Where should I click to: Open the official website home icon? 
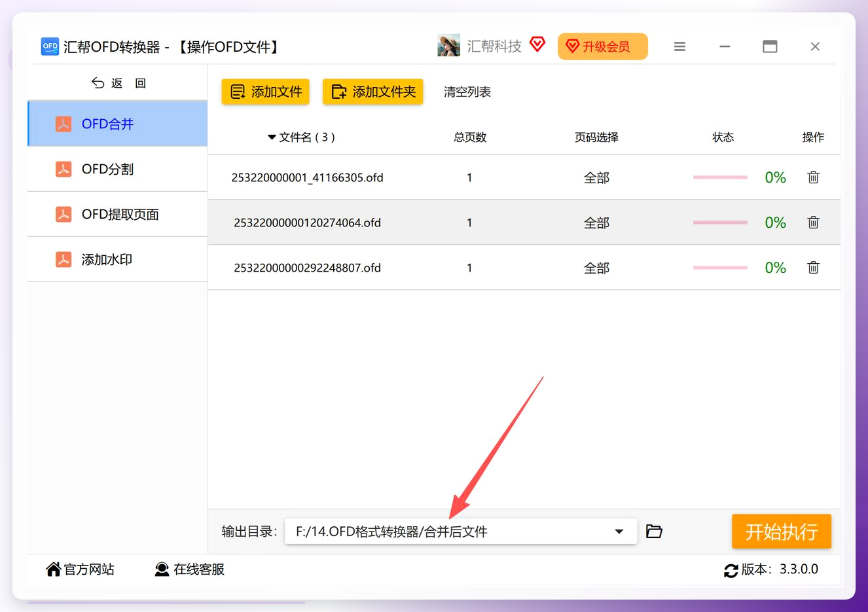coord(54,569)
